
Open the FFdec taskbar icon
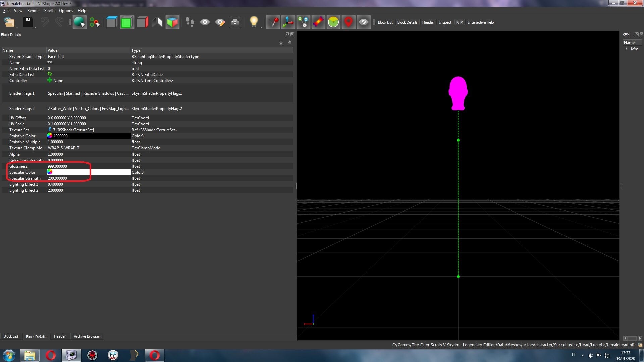[x=113, y=355]
